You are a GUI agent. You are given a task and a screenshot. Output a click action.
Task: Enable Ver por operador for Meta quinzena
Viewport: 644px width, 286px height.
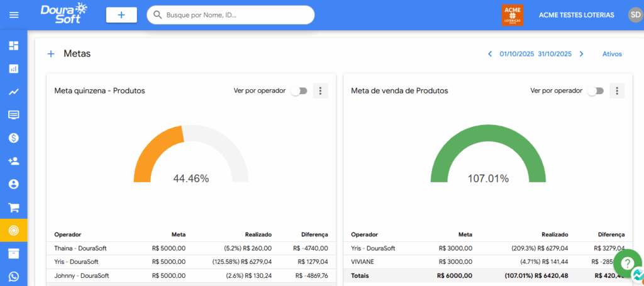coord(299,91)
